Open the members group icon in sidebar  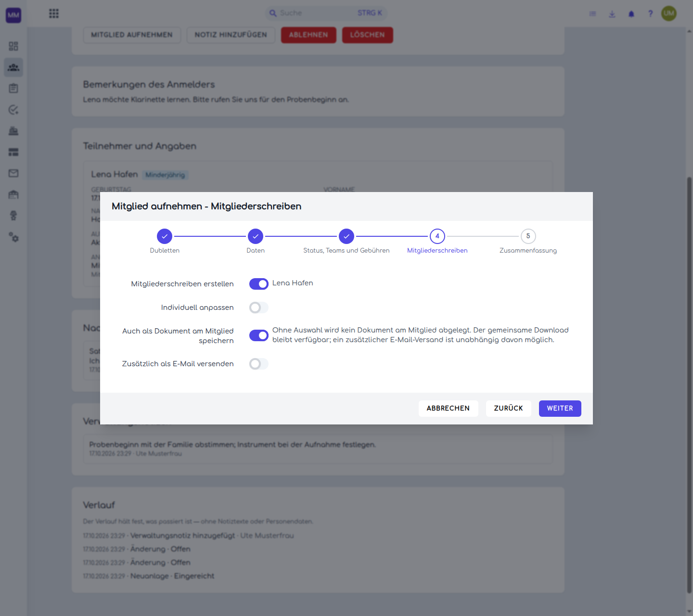click(13, 67)
